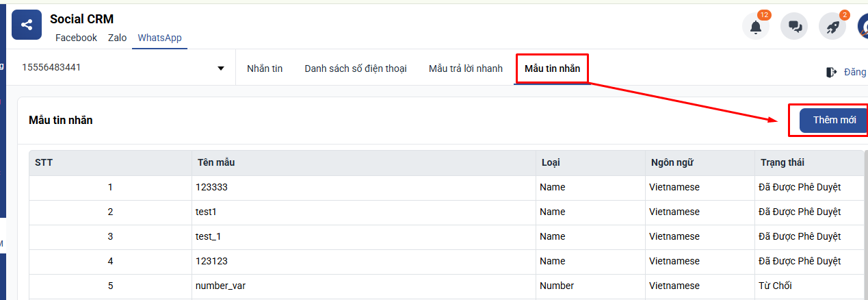Click the Thêm mới button
The image size is (868, 300).
834,120
